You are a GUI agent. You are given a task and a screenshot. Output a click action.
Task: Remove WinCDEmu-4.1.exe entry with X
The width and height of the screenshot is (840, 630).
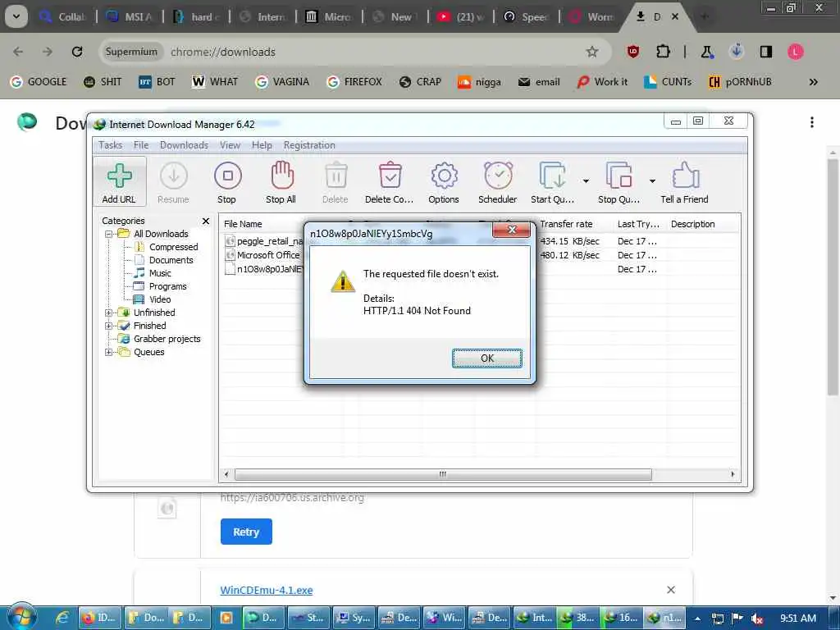pyautogui.click(x=671, y=590)
